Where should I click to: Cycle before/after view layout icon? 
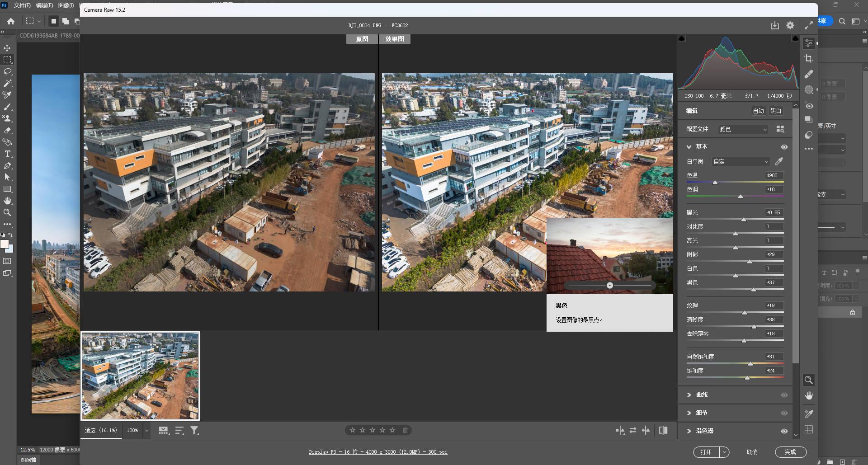(620, 430)
